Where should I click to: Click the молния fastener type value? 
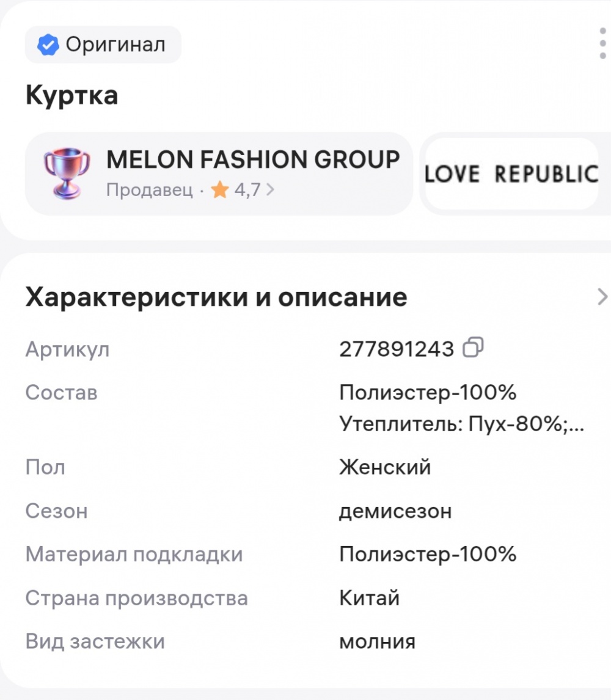377,641
